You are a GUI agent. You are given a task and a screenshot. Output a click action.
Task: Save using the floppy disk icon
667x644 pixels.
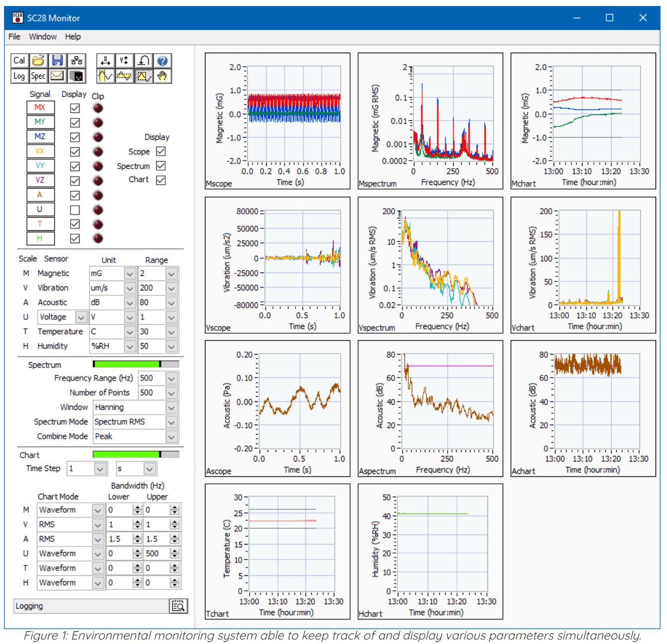[x=57, y=61]
